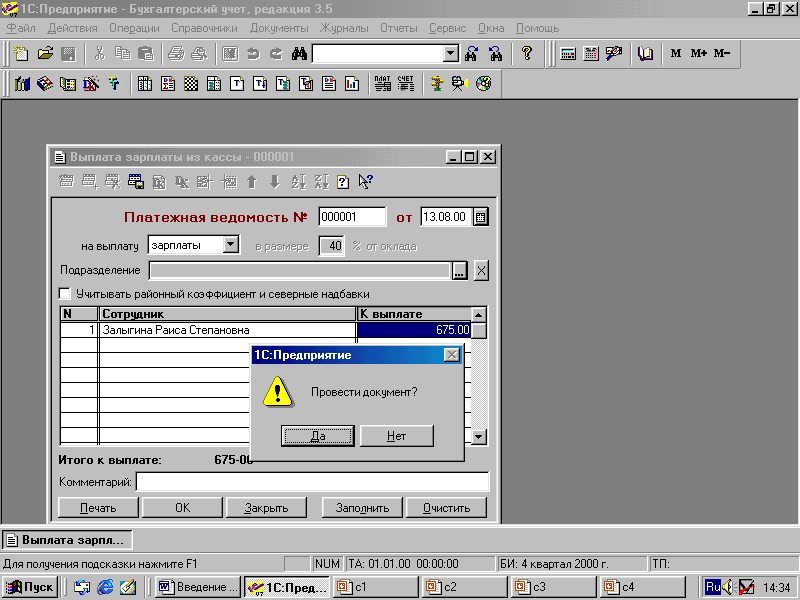Click the red bar chart report icon
Image resolution: width=800 pixels, height=600 pixels.
point(352,84)
